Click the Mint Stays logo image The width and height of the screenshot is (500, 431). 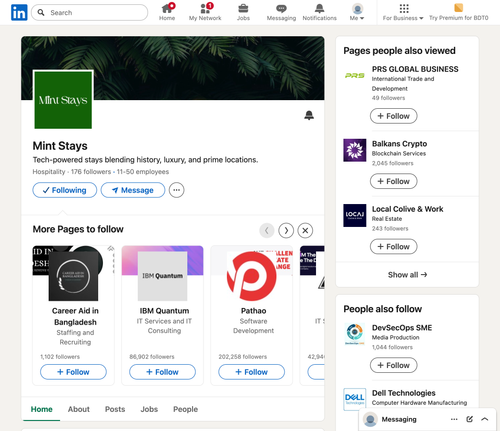[63, 100]
